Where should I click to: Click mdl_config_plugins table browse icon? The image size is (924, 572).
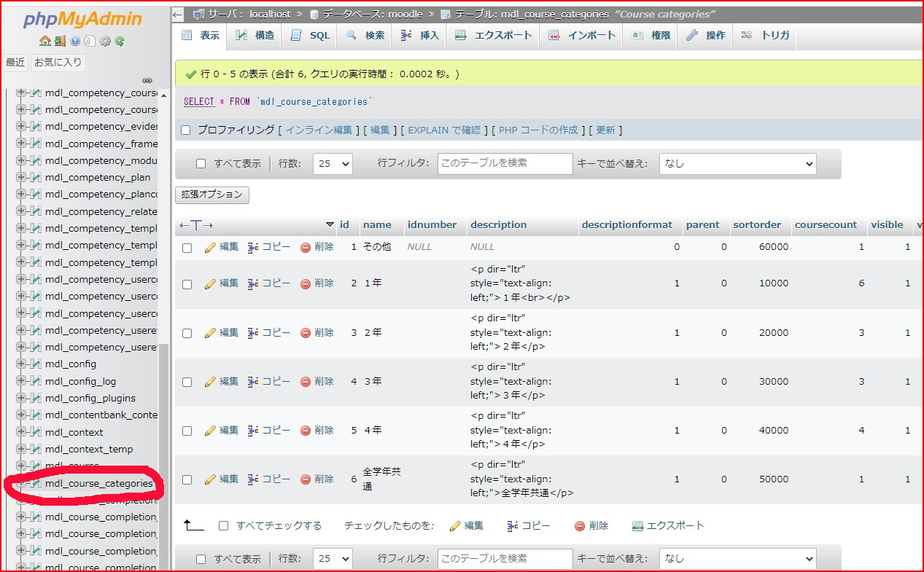pyautogui.click(x=36, y=398)
